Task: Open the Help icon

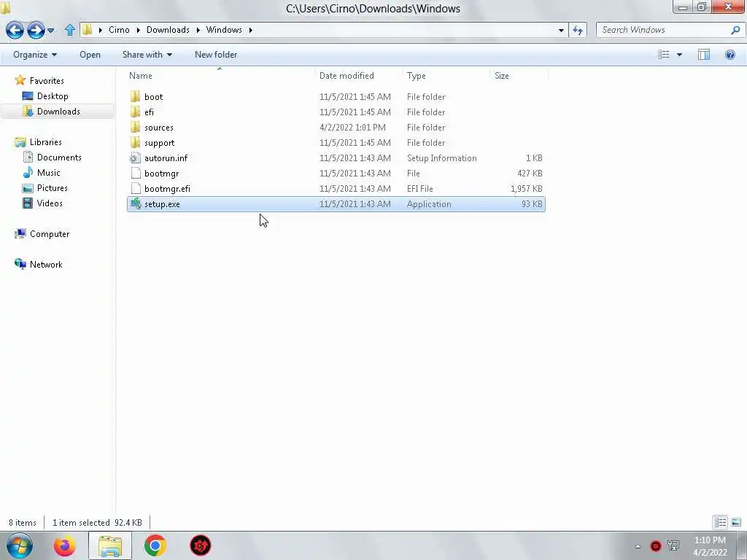Action: (729, 54)
